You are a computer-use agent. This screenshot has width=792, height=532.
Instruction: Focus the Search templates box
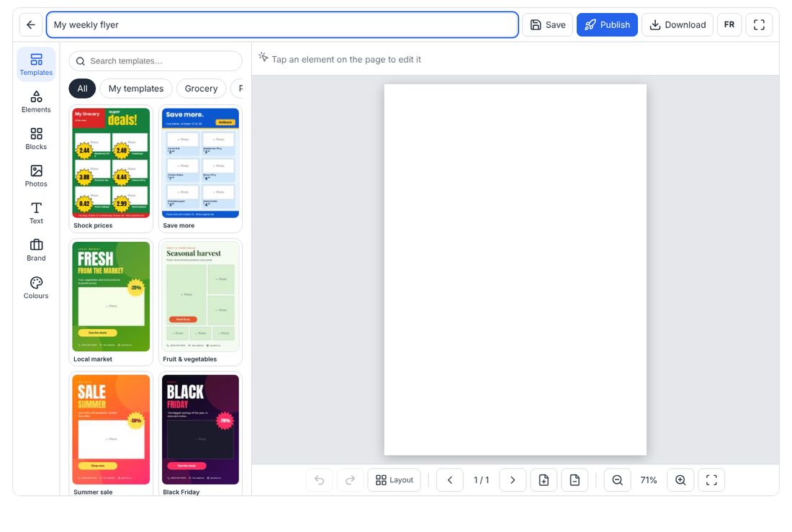156,61
